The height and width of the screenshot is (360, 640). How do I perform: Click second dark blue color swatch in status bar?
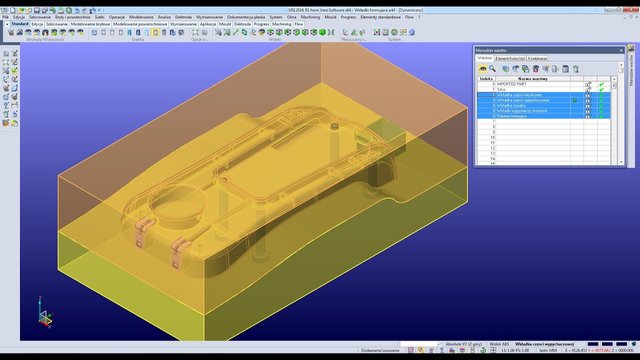tap(607, 344)
